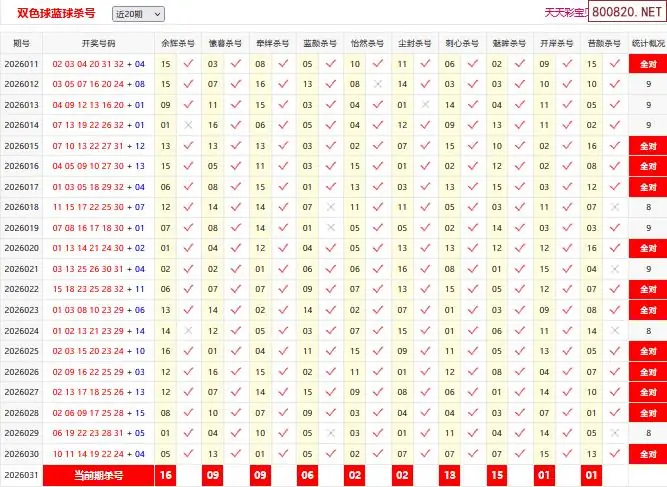Click the X mark in 余辉杀号 for 2026014
The width and height of the screenshot is (667, 487).
[x=188, y=125]
